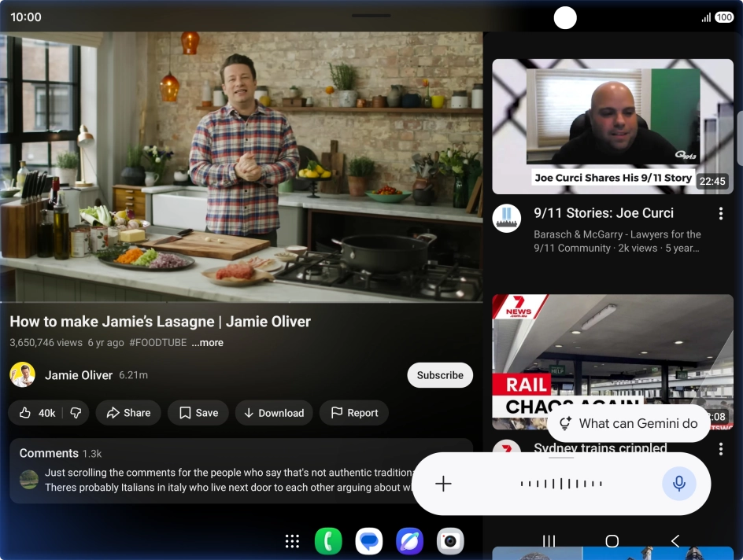Dislike the video with thumbs down
743x560 pixels.
76,413
